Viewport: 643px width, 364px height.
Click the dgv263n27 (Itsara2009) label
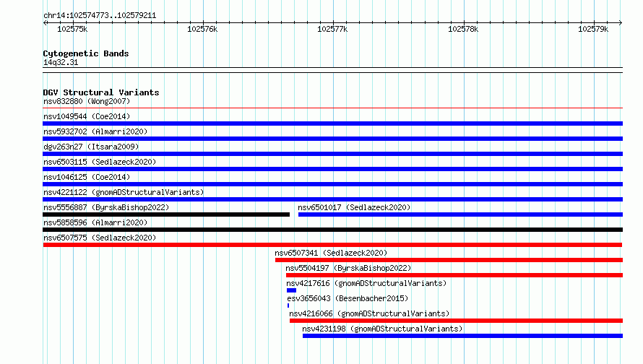point(91,147)
